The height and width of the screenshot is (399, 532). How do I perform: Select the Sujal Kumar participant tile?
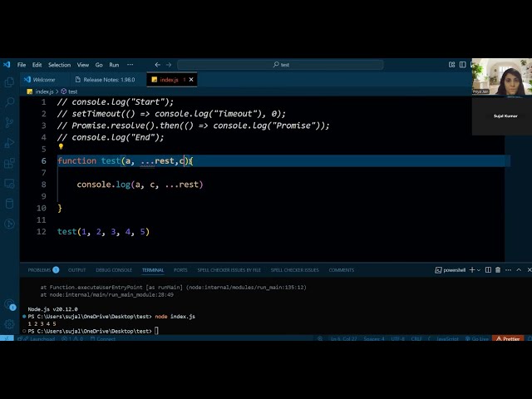tap(502, 116)
